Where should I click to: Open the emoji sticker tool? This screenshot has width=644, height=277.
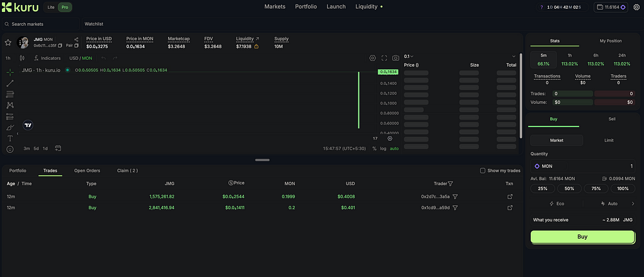pyautogui.click(x=10, y=149)
